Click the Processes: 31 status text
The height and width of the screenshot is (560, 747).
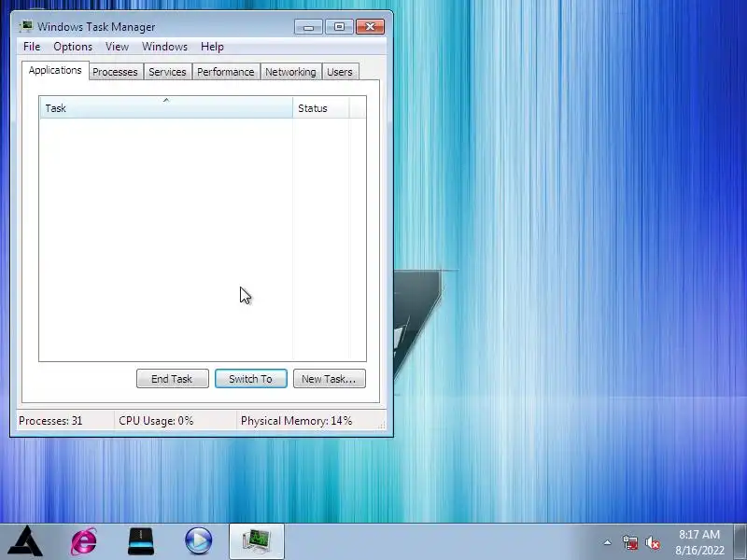(x=50, y=421)
